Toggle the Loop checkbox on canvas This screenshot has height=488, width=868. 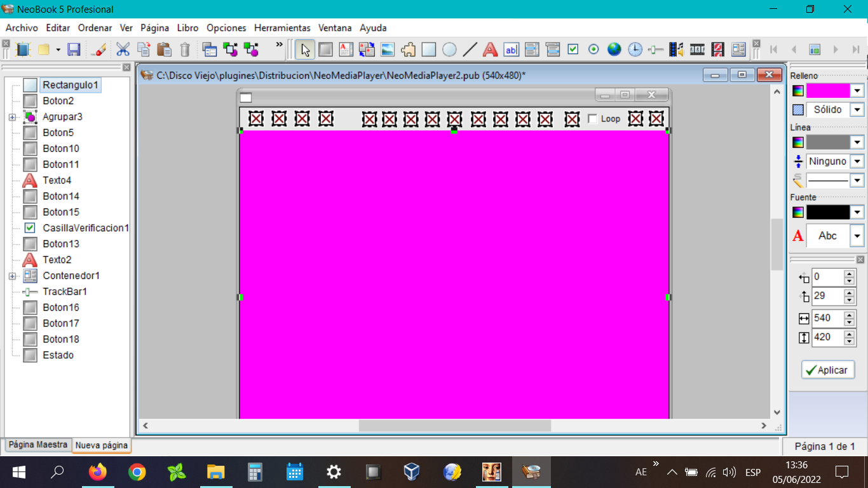point(592,119)
